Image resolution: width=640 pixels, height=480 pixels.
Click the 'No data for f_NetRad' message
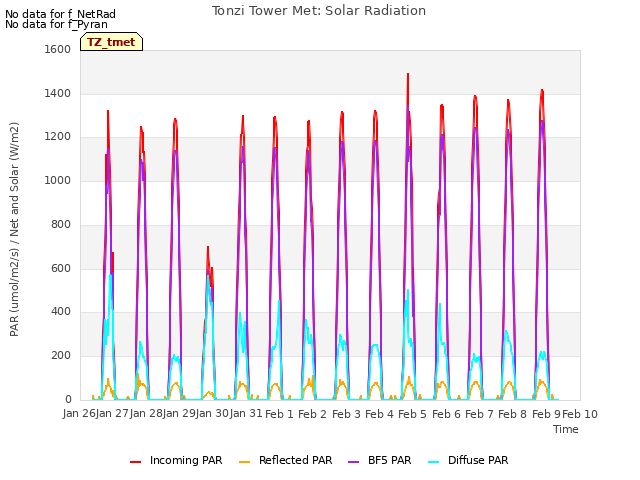click(60, 14)
